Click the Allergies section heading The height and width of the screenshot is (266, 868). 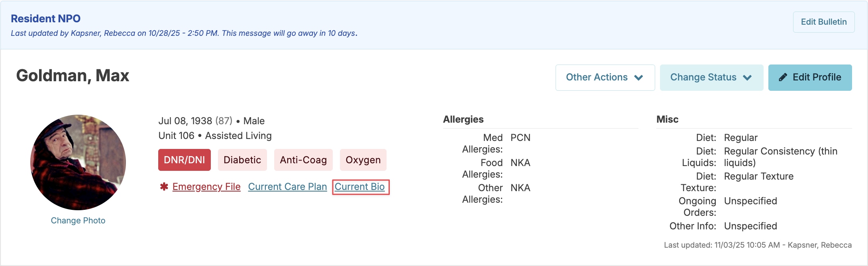[x=463, y=119]
